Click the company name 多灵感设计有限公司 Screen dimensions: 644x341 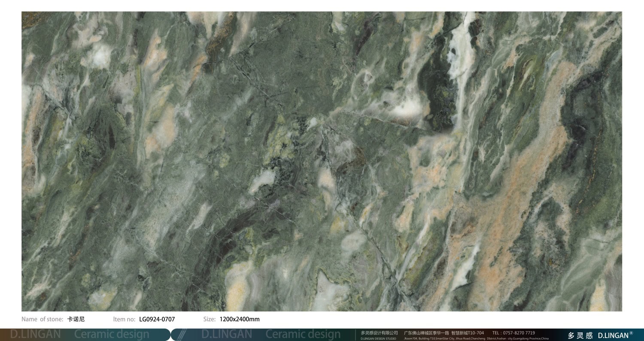(x=379, y=333)
